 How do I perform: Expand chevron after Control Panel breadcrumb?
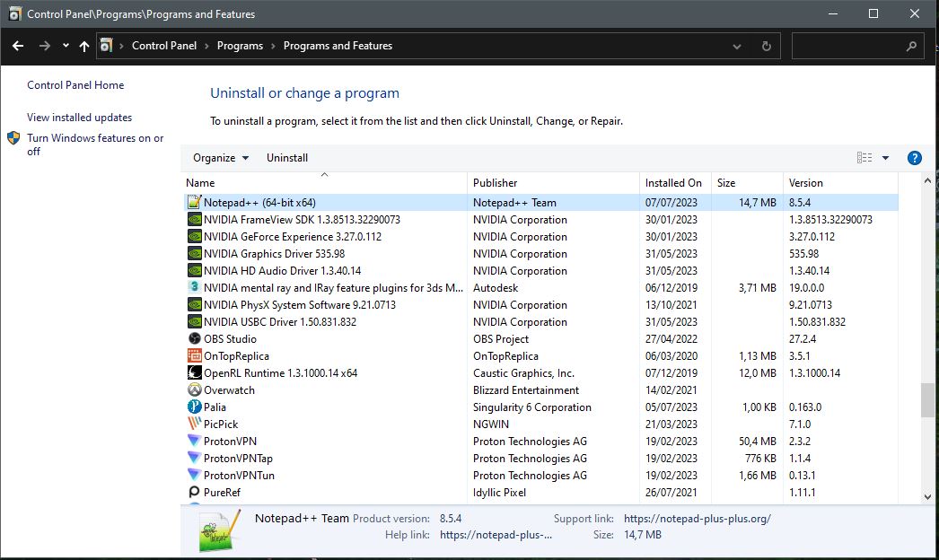coord(206,46)
